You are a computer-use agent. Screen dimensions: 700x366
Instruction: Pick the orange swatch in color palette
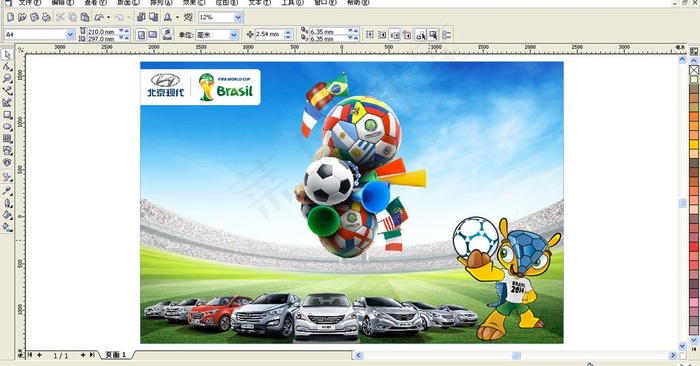pos(693,117)
